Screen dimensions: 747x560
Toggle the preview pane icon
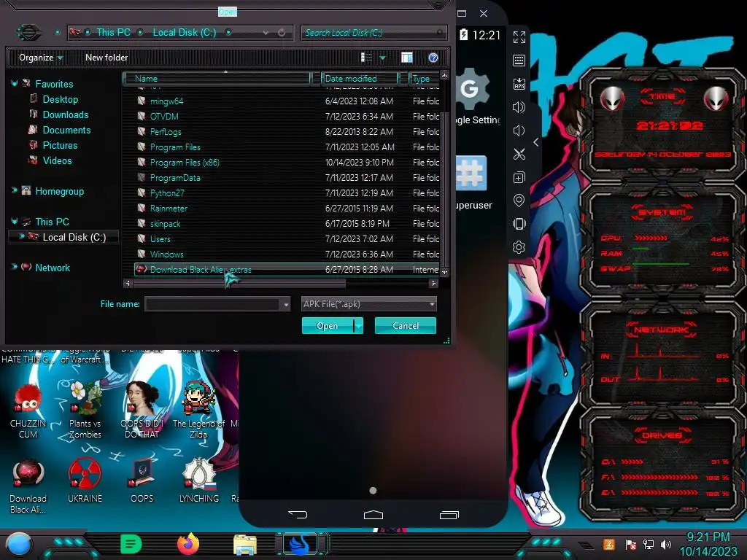pyautogui.click(x=407, y=58)
